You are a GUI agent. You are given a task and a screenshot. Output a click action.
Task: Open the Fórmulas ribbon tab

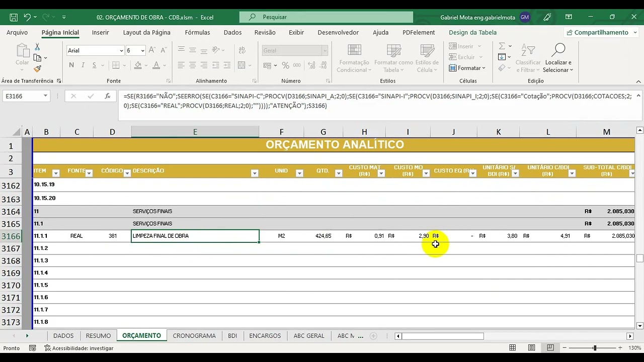pyautogui.click(x=197, y=32)
